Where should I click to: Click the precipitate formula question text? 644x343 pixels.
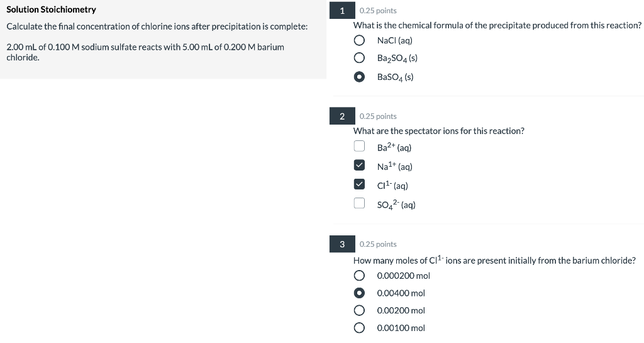click(x=497, y=26)
